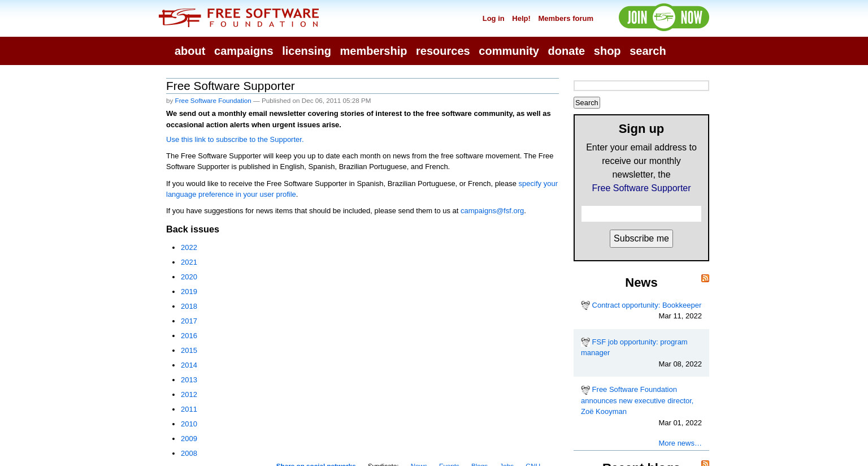
Task: Open 2022 back issues
Action: click(x=189, y=248)
